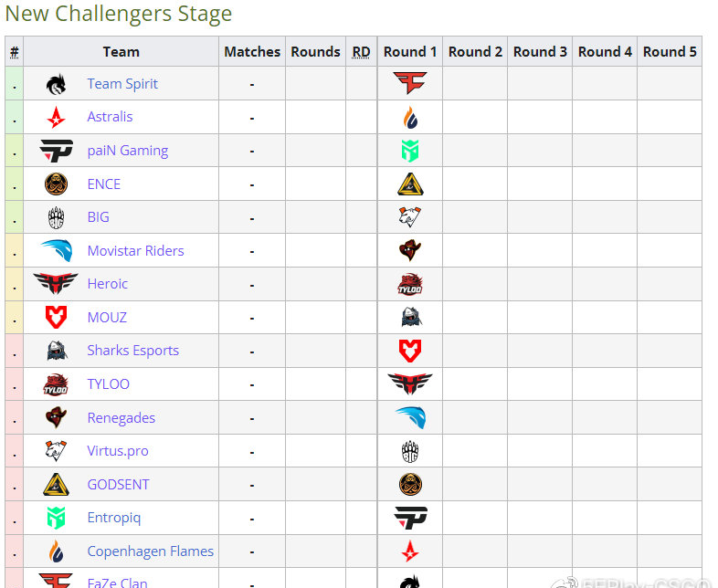Follow the Virtus.pro link
The width and height of the screenshot is (718, 588).
118,451
